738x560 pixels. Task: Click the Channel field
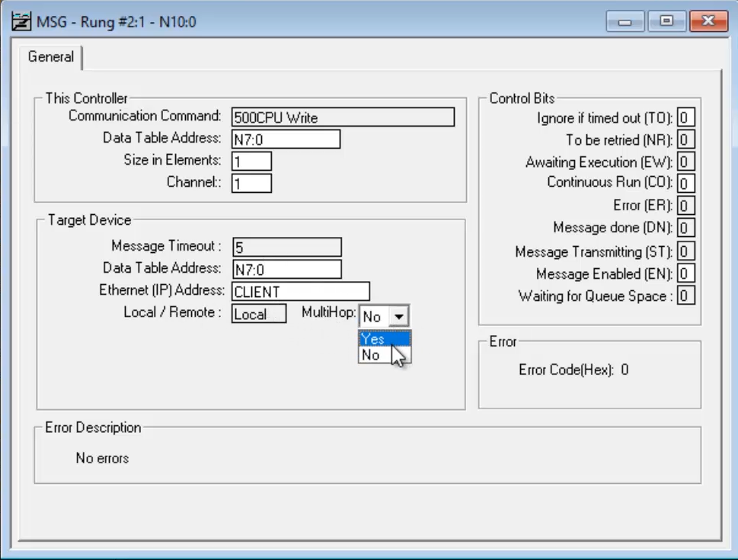pos(251,183)
